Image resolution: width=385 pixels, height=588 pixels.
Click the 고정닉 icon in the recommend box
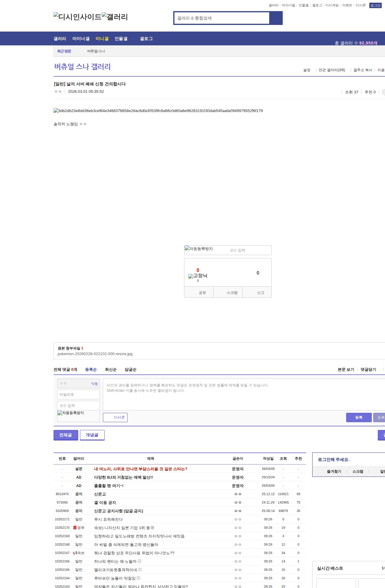pyautogui.click(x=198, y=276)
